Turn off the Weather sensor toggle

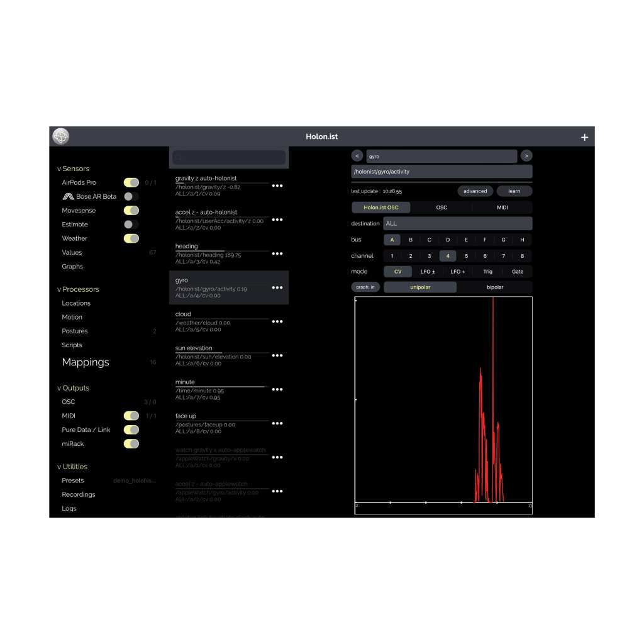[131, 238]
